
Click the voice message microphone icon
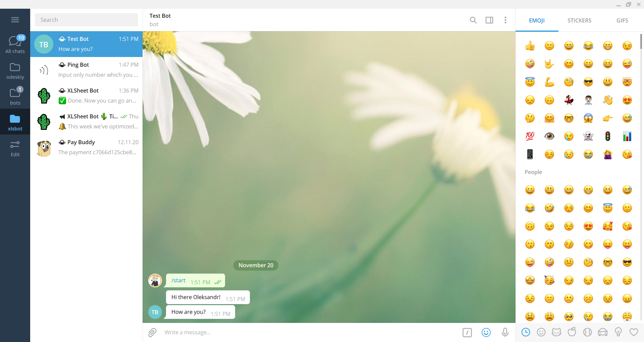point(505,332)
